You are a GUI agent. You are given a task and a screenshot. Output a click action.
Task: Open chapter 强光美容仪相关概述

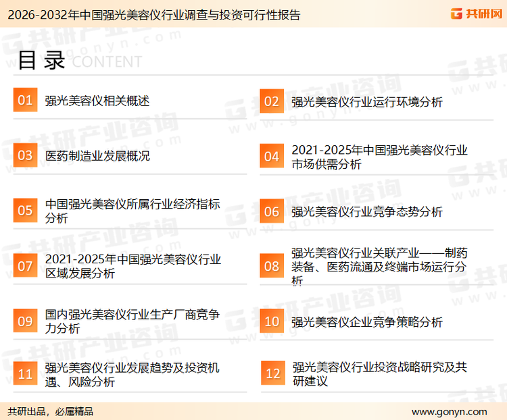click(97, 101)
